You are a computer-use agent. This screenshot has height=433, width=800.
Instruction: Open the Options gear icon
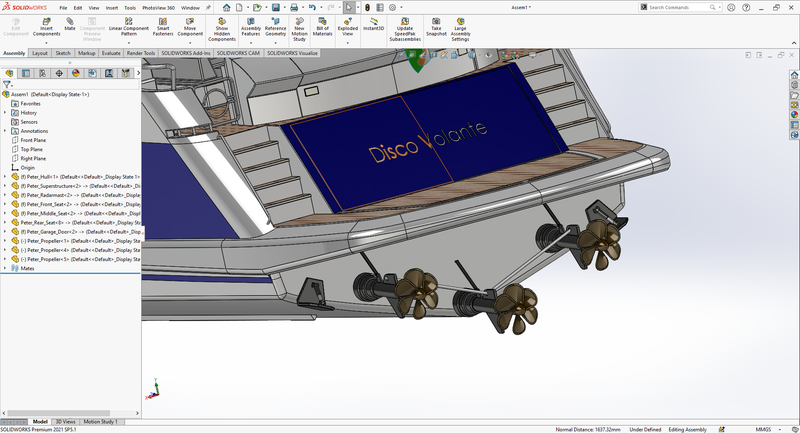(x=392, y=7)
